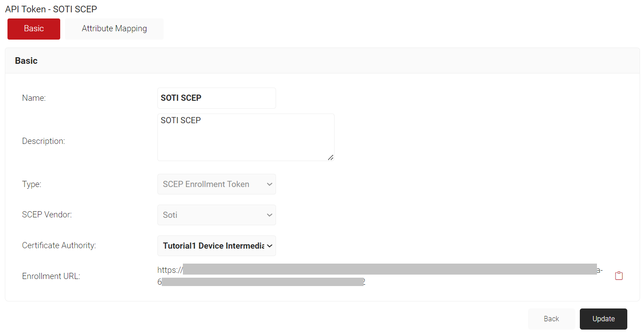Click the "Name:" field label
This screenshot has height=334, width=644.
click(34, 98)
